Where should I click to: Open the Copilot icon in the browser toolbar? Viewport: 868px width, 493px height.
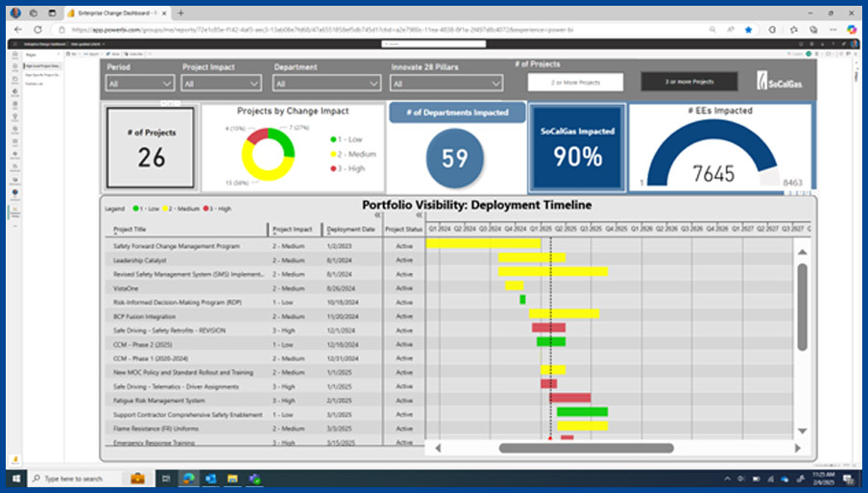852,30
